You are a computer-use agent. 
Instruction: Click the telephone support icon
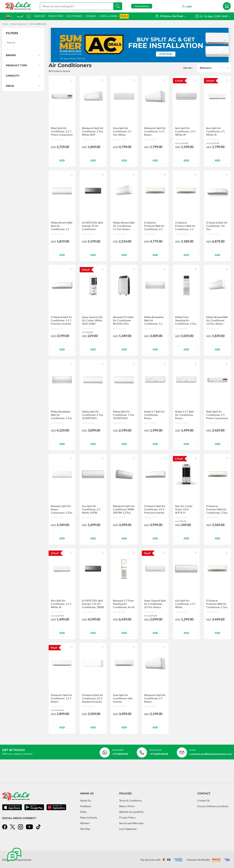[142, 752]
